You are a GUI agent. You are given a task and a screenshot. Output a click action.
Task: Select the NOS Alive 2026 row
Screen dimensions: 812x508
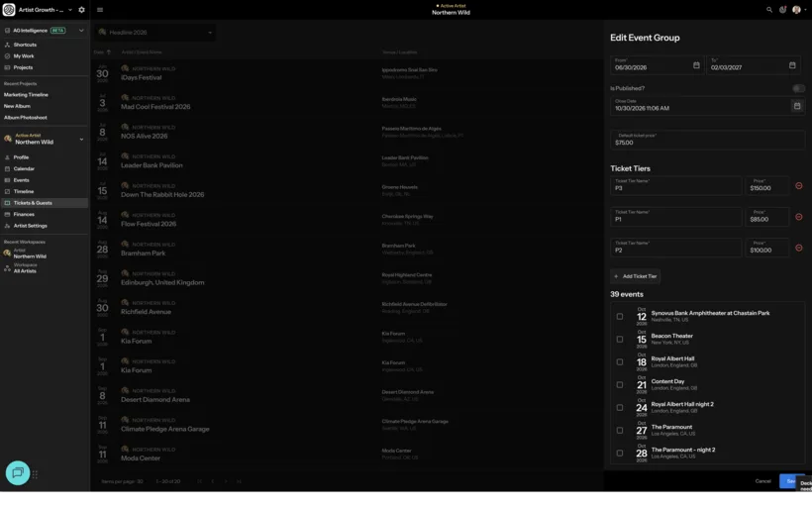(346, 132)
